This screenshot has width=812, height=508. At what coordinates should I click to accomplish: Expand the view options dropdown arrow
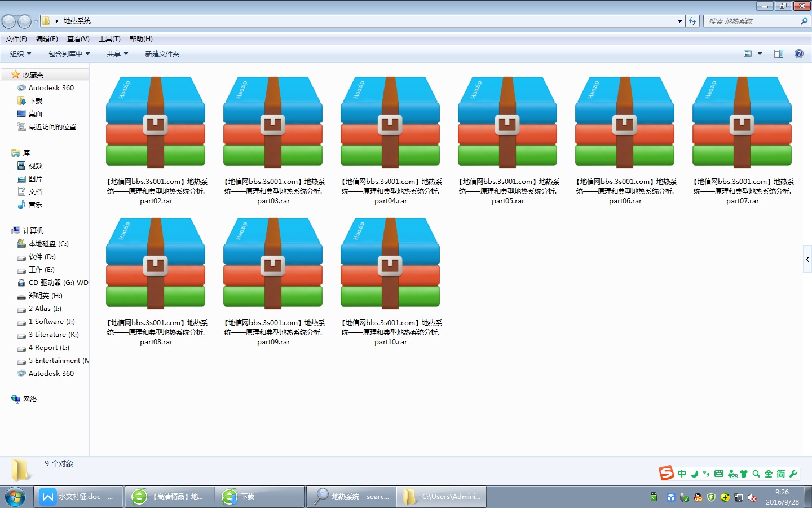[x=760, y=54]
